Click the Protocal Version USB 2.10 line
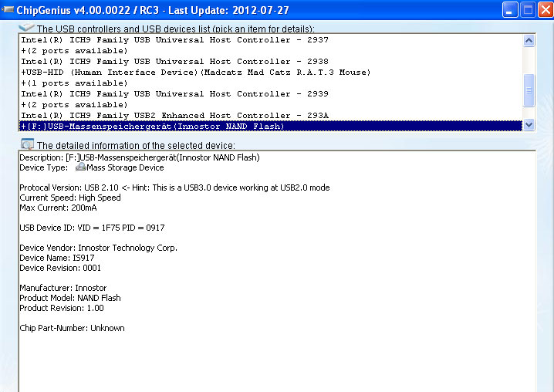 click(x=174, y=188)
